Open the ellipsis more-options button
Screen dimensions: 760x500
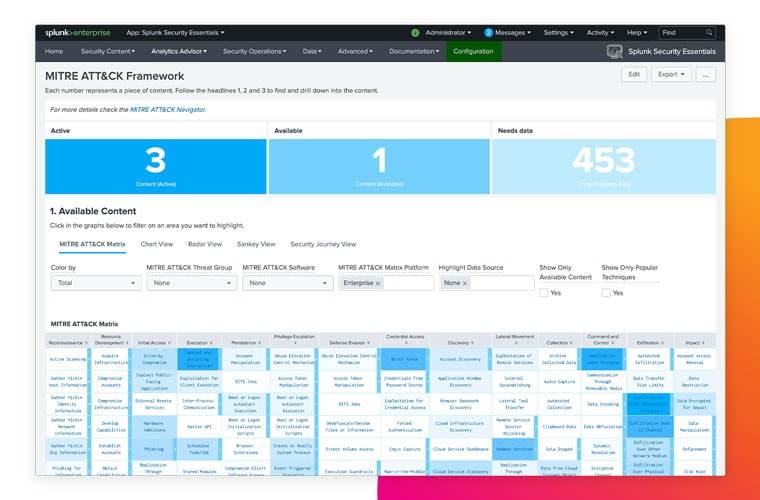coord(706,75)
